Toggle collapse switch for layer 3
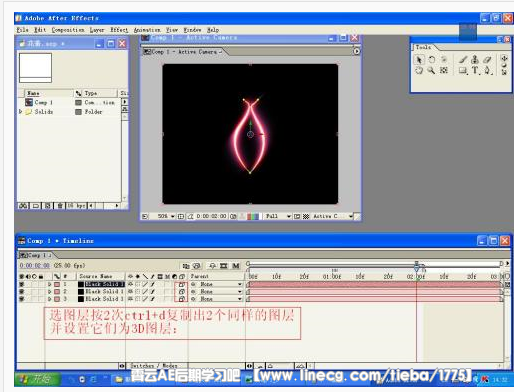The height and width of the screenshot is (392, 514). [138, 299]
